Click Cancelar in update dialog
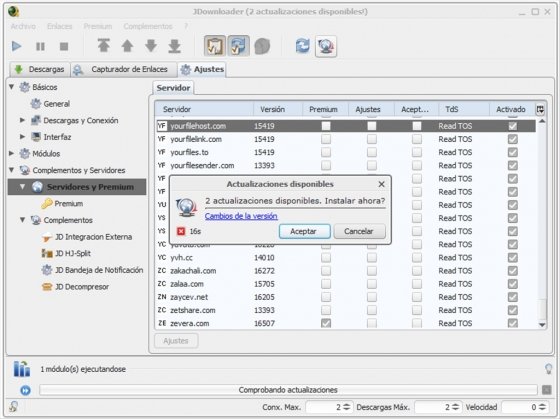560x419 pixels. [x=359, y=231]
